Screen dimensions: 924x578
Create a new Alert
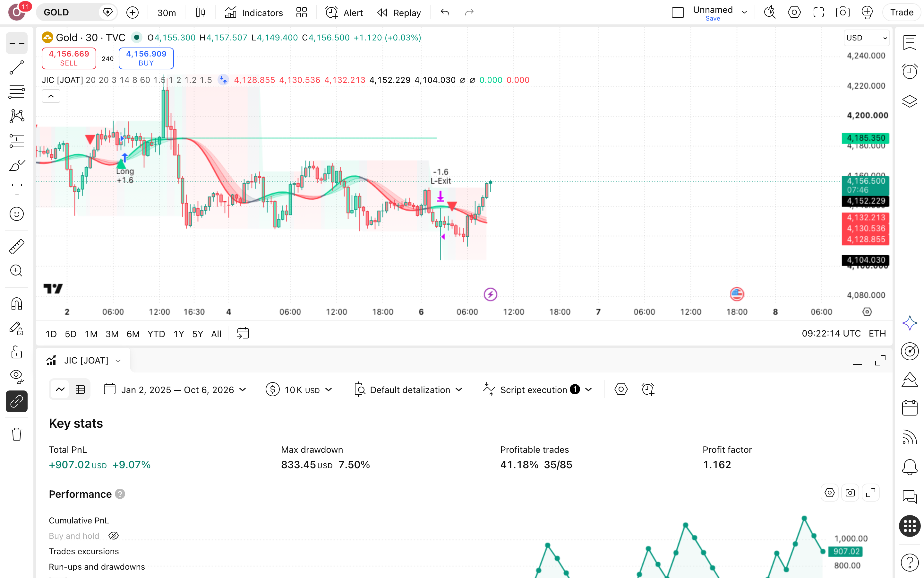point(344,13)
